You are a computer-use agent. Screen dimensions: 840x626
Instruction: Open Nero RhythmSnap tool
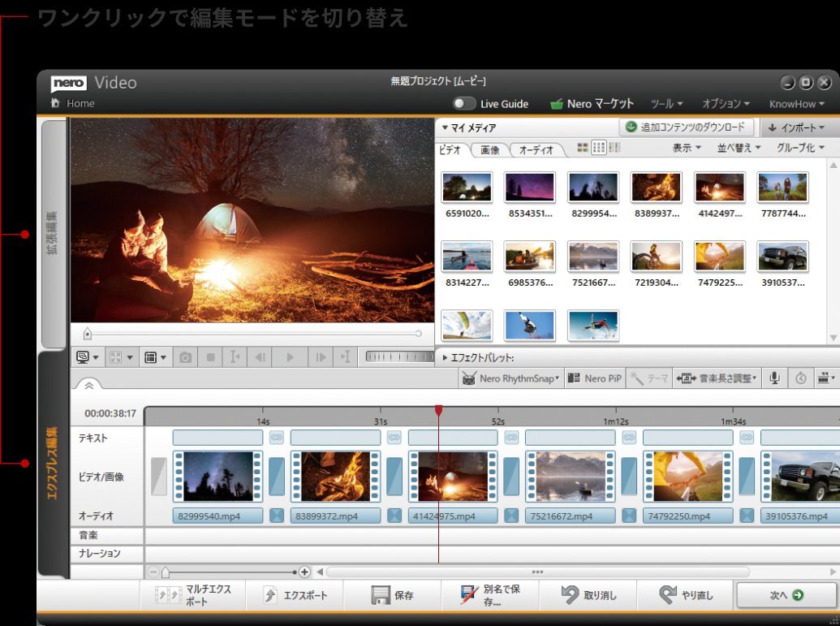click(x=510, y=378)
